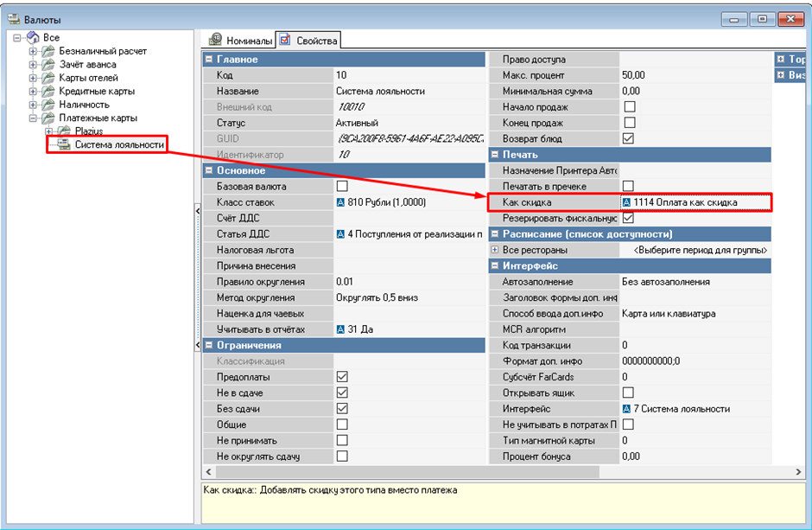Click the Номиналы tab icon
812x530 pixels.
click(x=216, y=41)
